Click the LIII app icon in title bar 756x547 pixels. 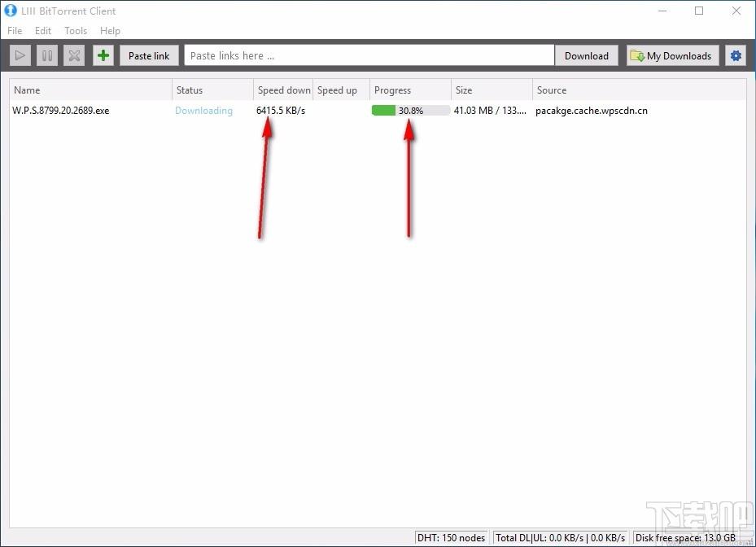point(10,11)
